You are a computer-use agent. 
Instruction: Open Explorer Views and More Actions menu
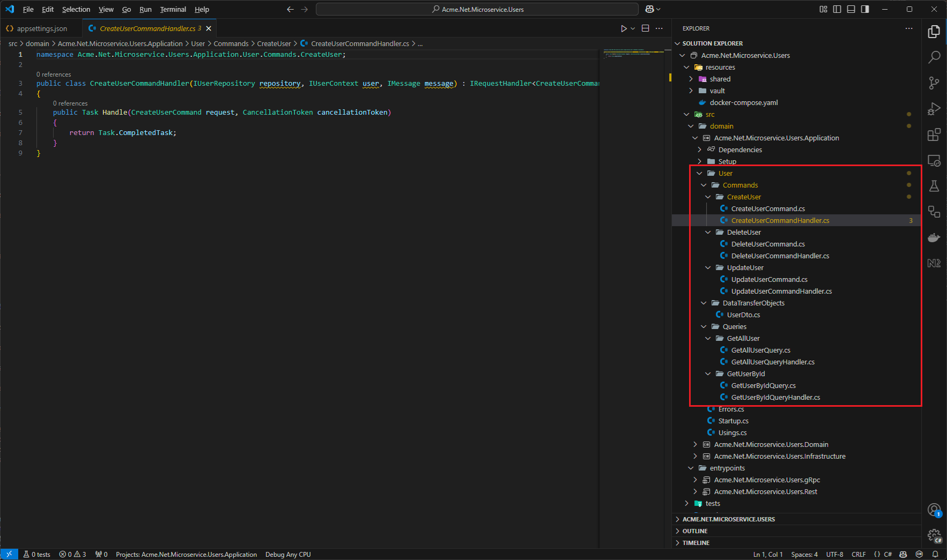tap(909, 28)
